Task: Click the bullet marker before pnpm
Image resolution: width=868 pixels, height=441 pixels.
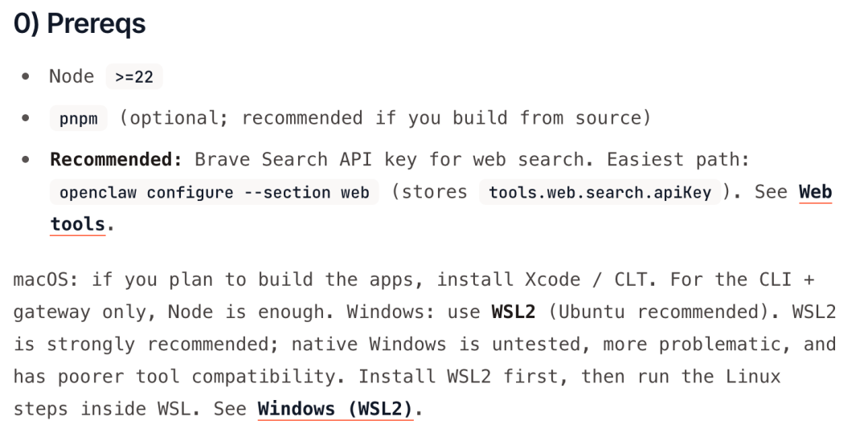Action: (x=27, y=119)
